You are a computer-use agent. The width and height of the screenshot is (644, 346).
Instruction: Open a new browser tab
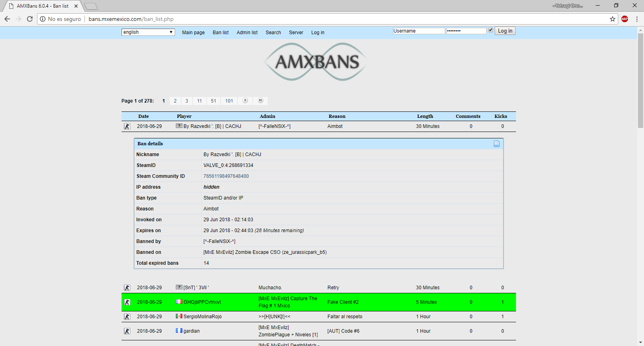[x=91, y=6]
